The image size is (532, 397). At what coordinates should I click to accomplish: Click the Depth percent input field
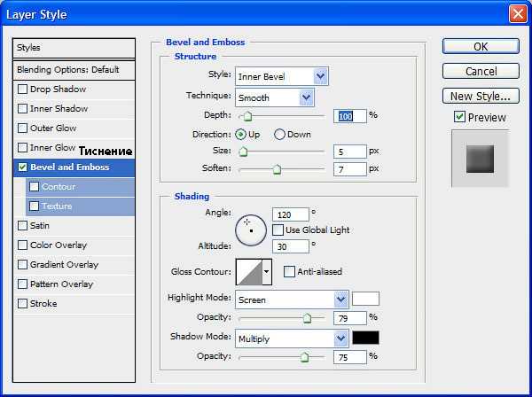coord(350,116)
